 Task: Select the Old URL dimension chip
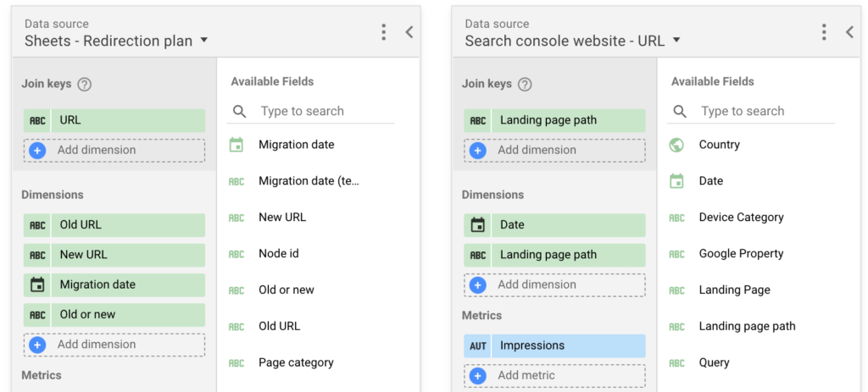pyautogui.click(x=114, y=225)
